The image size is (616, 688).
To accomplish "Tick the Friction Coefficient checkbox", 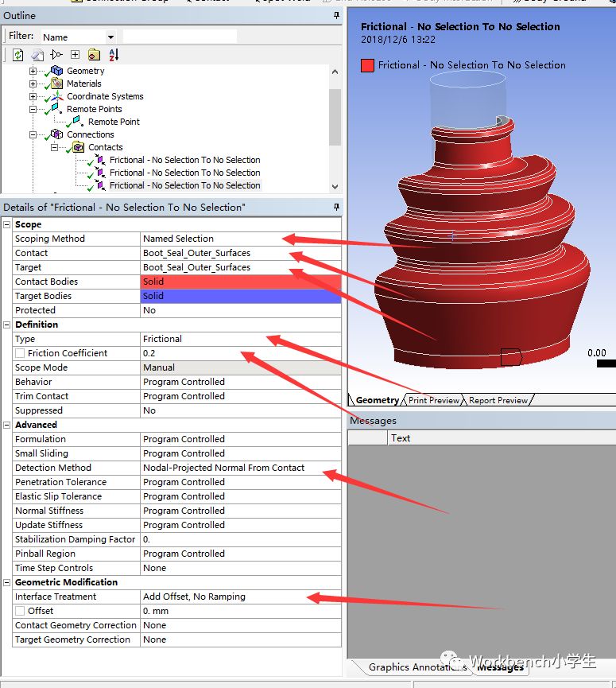I will point(20,353).
